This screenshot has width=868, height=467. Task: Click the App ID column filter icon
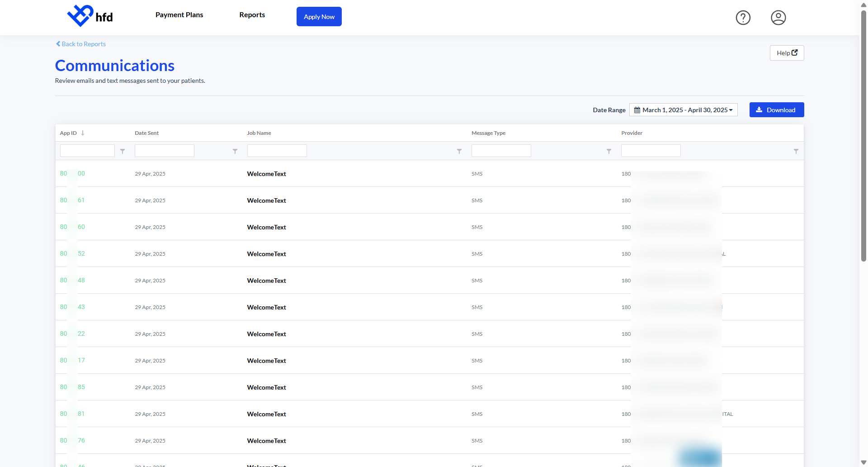123,151
